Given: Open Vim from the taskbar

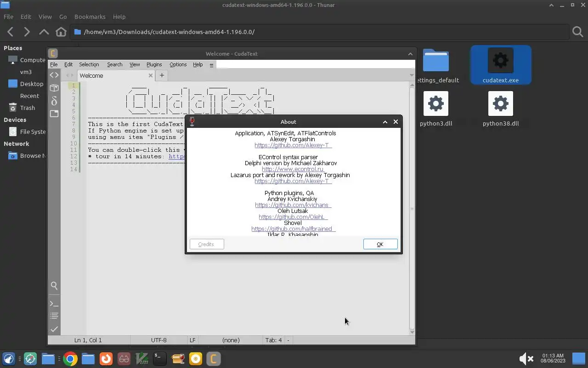Looking at the screenshot, I should 142,359.
